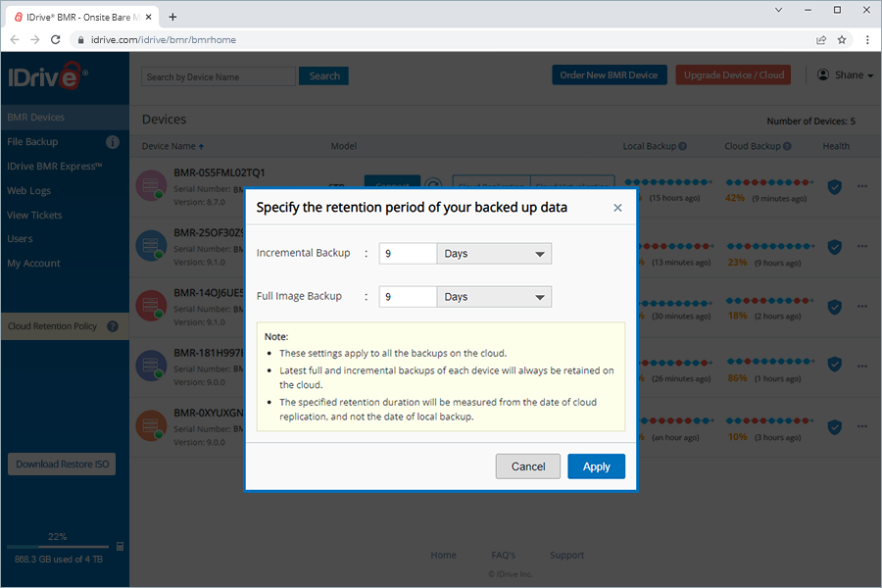Click Upgrade Device / Cloud button
The image size is (882, 588).
pos(733,74)
